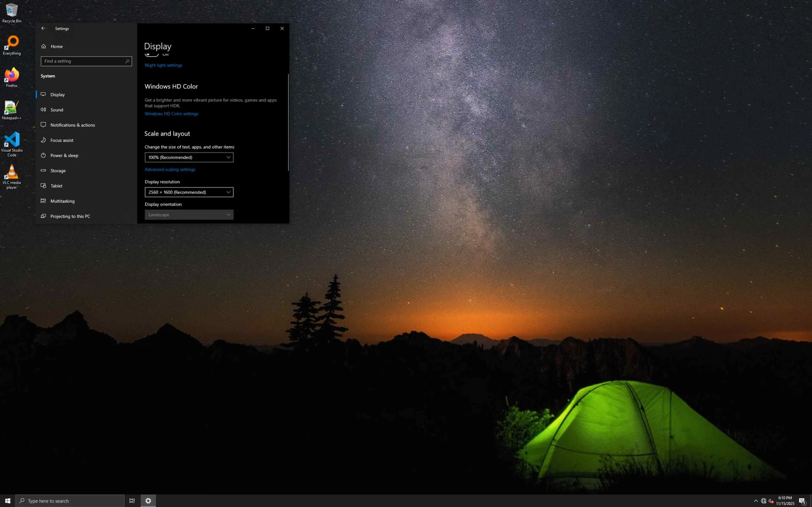The height and width of the screenshot is (507, 812).
Task: Open Focus assist in sidebar
Action: coord(62,140)
